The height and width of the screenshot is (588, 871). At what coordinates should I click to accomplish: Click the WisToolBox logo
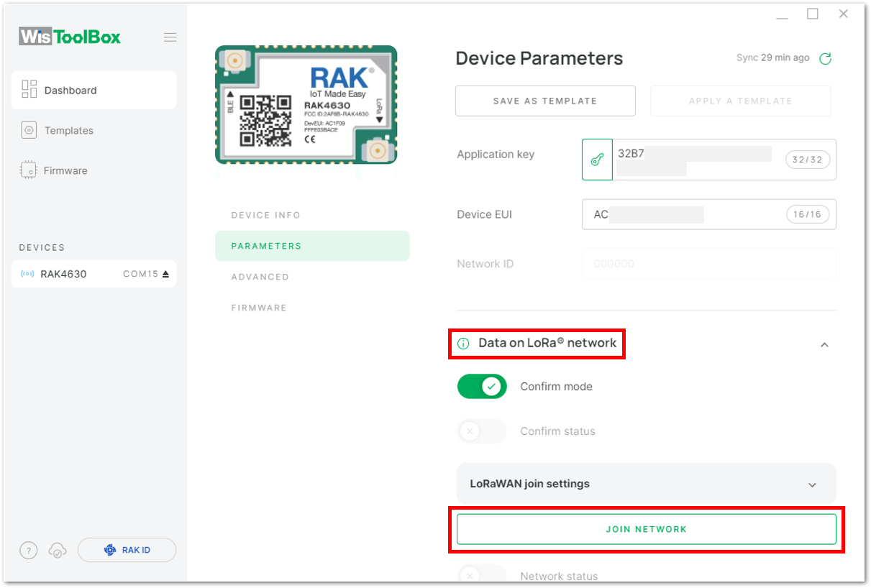point(70,37)
